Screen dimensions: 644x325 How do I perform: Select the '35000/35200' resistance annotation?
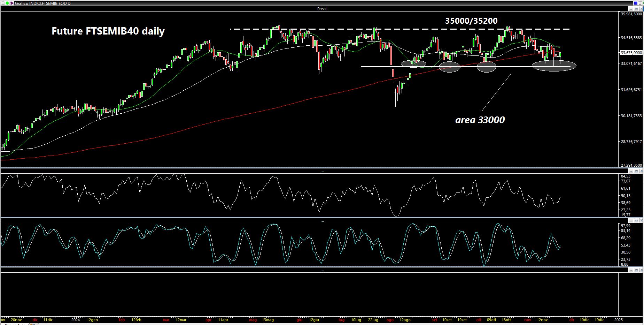[x=471, y=21]
